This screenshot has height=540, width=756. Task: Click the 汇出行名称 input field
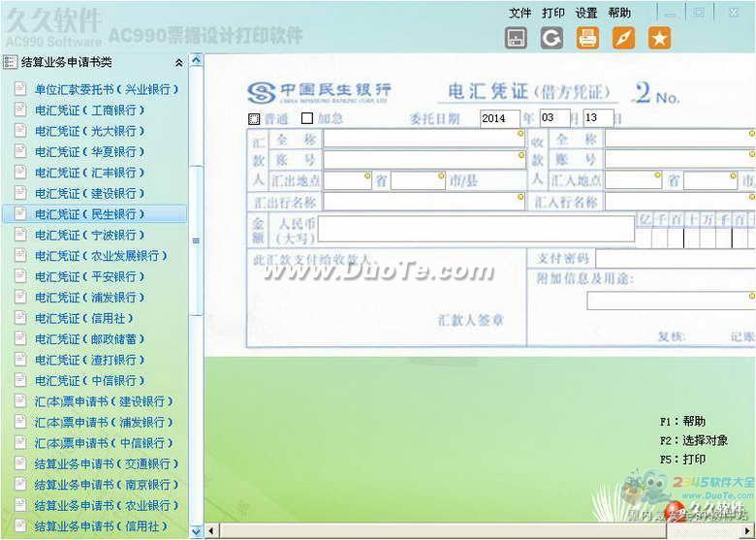(424, 202)
